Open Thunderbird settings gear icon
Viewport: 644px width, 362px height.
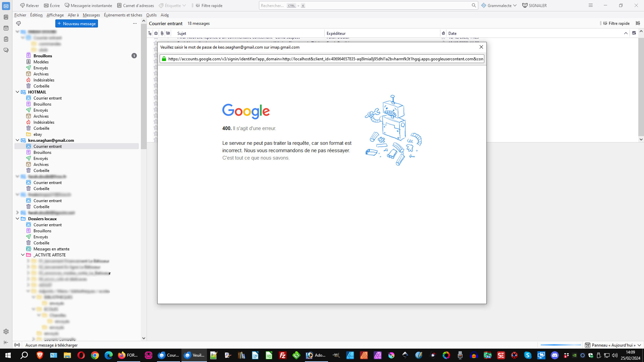click(x=6, y=331)
